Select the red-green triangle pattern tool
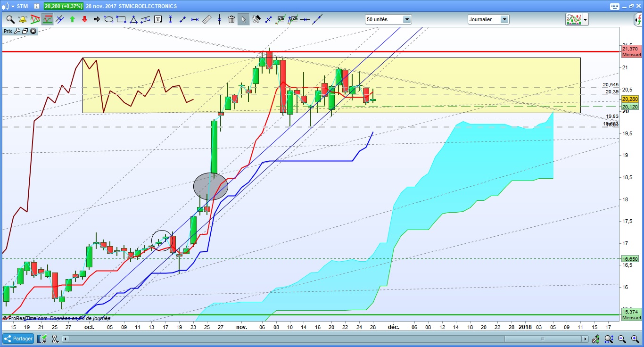Viewport: 644px width, 347px height. pos(35,19)
